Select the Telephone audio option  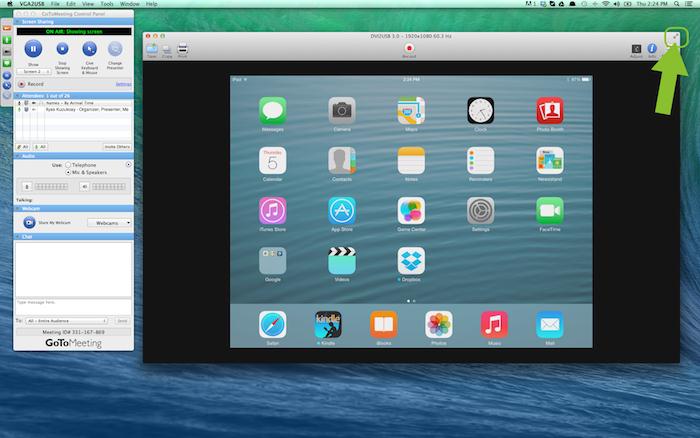pos(68,164)
